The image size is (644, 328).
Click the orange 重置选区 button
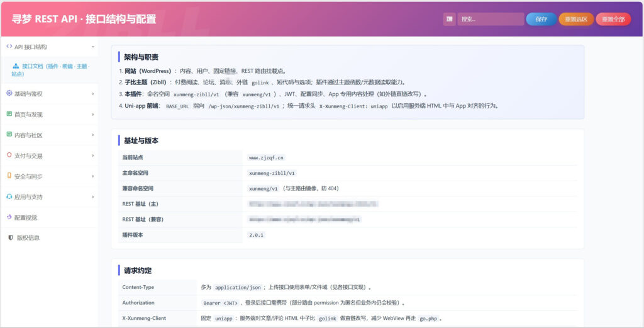tap(576, 19)
